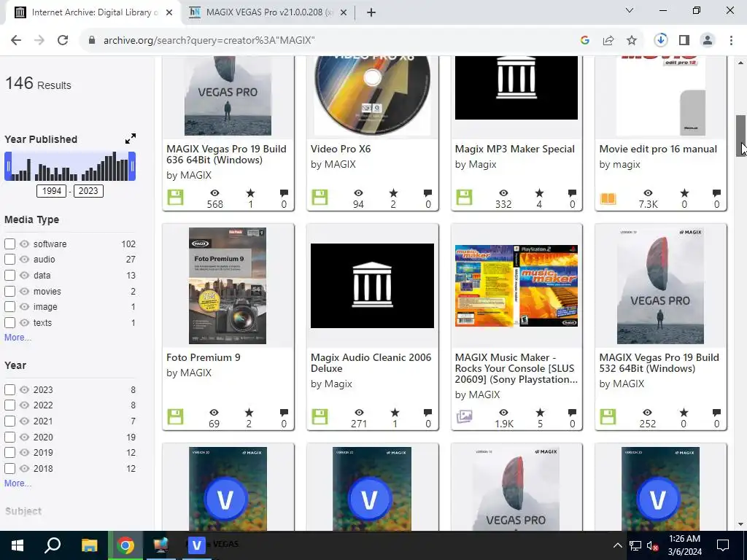The height and width of the screenshot is (560, 747).
Task: Click the address bar URL
Action: 209,41
